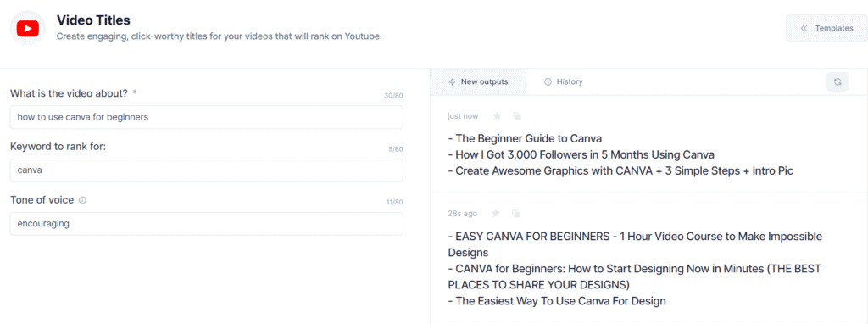
Task: Click the 'Create engaging, click-worthy titles' description
Action: (x=220, y=37)
